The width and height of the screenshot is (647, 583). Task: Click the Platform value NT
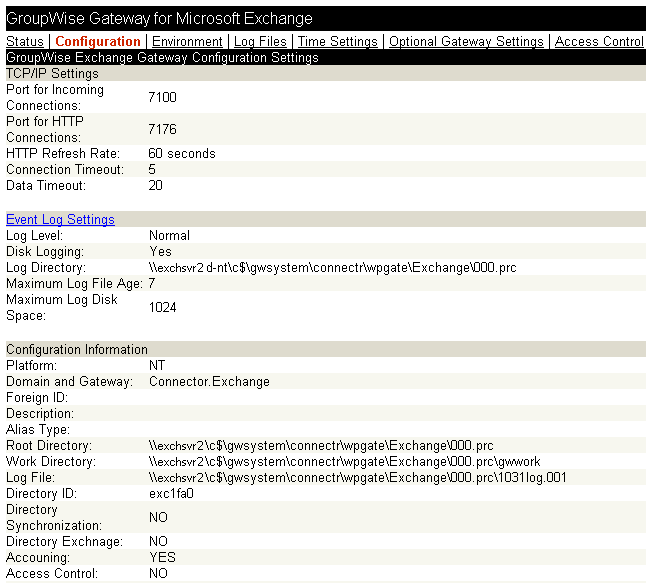pyautogui.click(x=157, y=366)
